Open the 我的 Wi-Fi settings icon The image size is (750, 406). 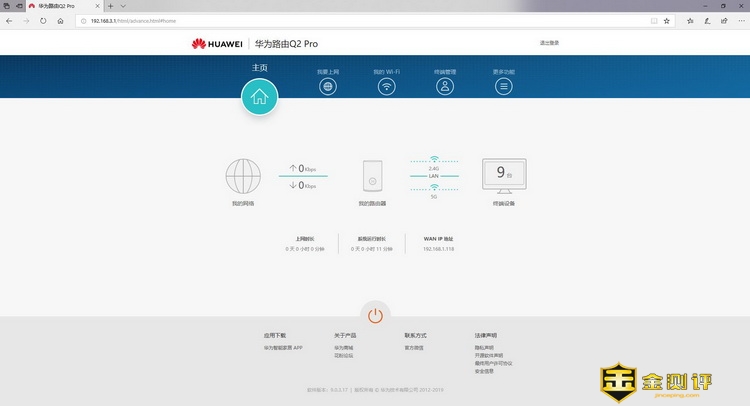click(x=386, y=86)
